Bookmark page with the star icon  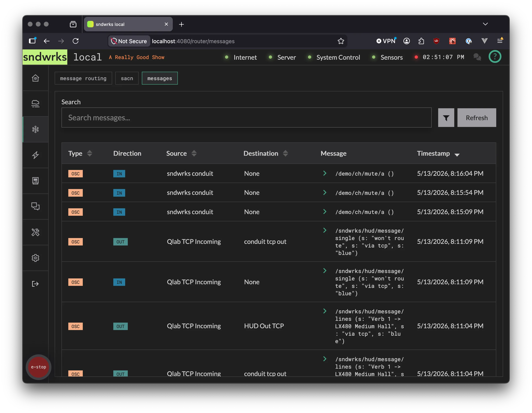point(341,41)
